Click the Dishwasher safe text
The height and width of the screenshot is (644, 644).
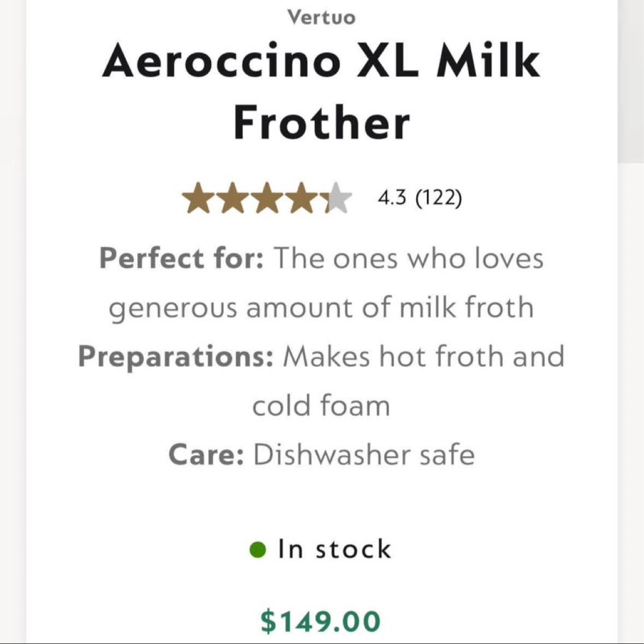coord(364,454)
